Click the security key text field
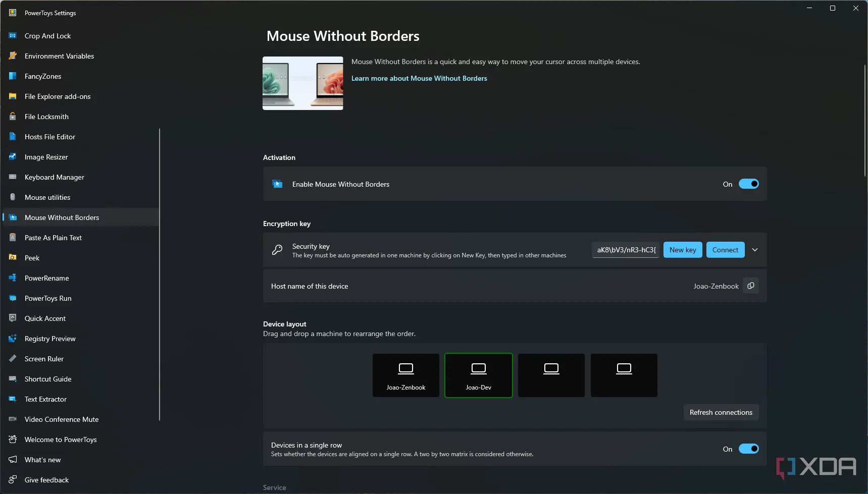 coord(626,250)
